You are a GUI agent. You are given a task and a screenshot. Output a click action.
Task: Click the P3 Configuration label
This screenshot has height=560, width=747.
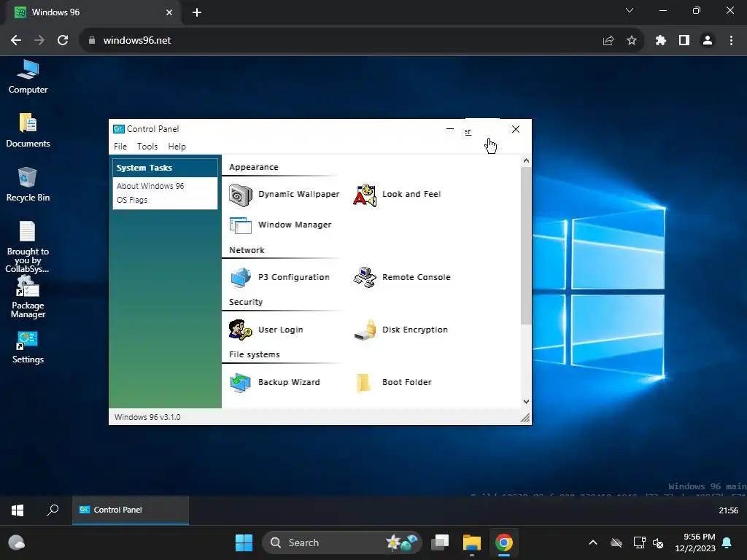(x=293, y=277)
